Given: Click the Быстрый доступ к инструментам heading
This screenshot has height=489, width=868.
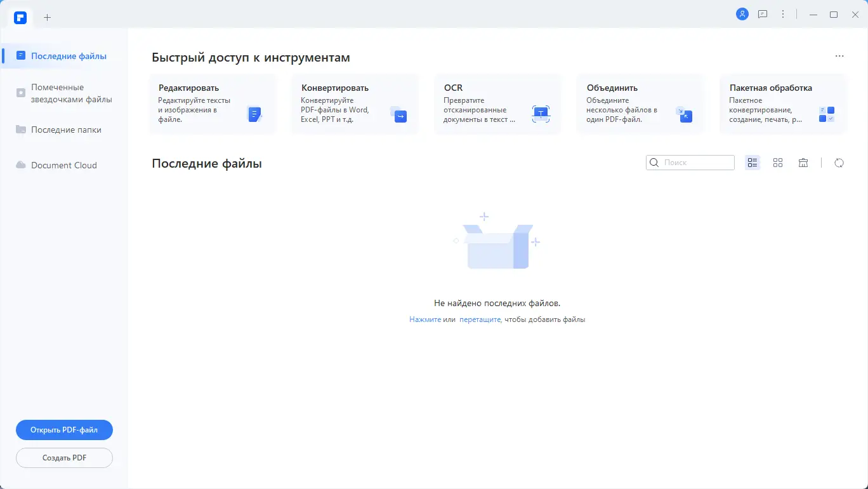Looking at the screenshot, I should (251, 58).
